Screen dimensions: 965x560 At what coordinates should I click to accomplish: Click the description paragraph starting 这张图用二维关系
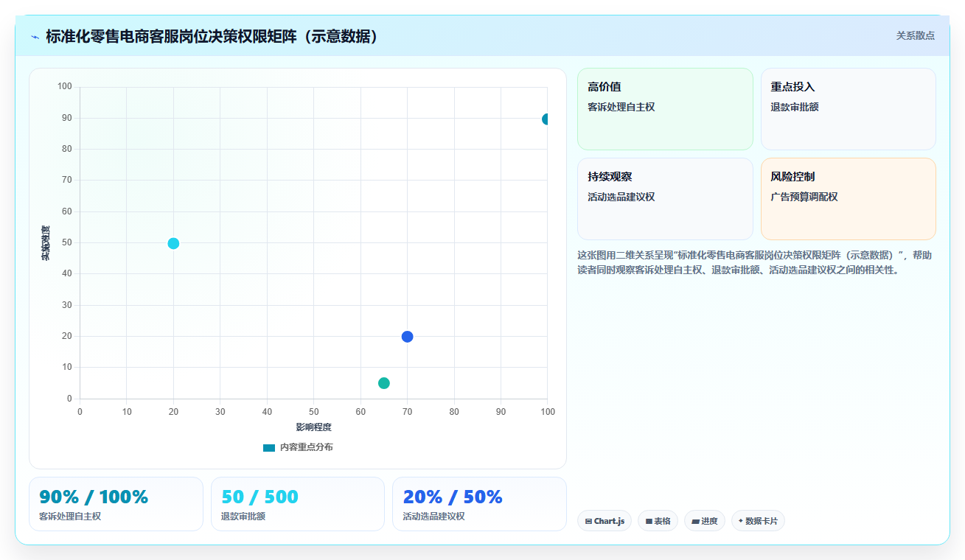756,262
